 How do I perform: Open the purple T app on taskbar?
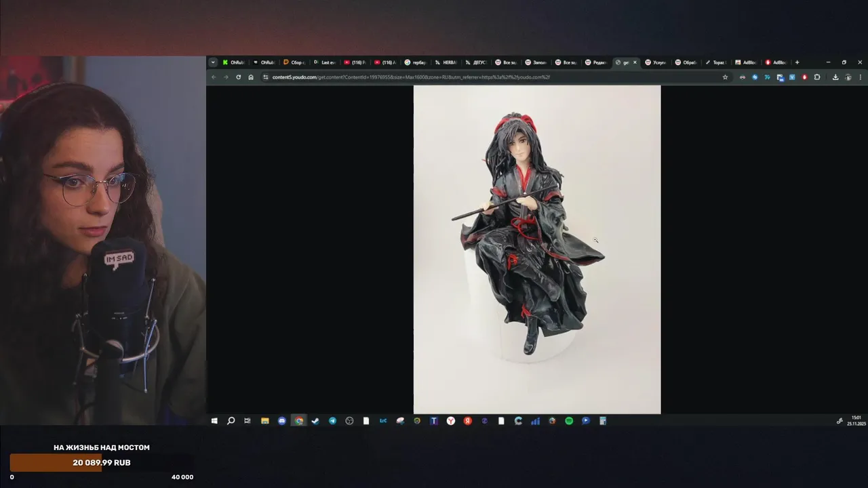[434, 421]
